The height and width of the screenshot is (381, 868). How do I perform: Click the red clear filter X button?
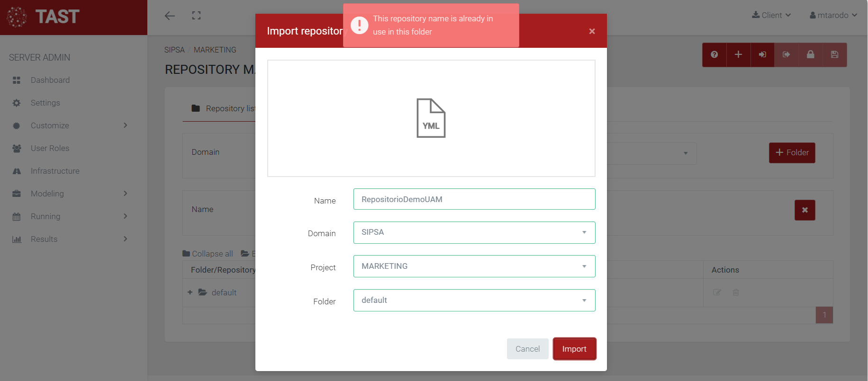pos(805,210)
